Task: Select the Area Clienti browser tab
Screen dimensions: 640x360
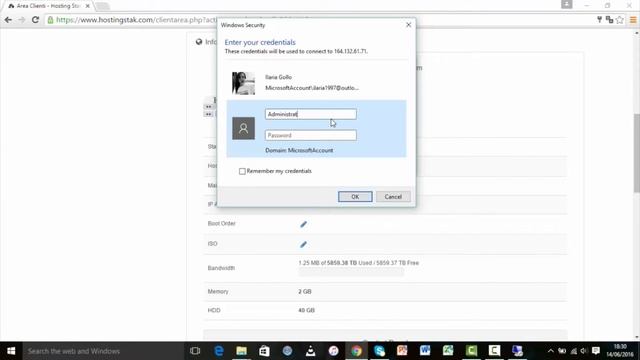Action: (48, 6)
